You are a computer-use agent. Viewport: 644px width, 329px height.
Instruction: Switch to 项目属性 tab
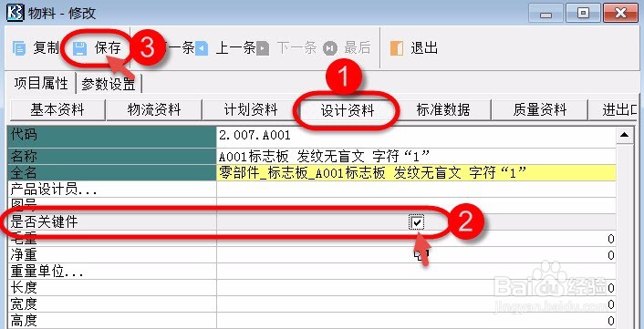pyautogui.click(x=41, y=84)
